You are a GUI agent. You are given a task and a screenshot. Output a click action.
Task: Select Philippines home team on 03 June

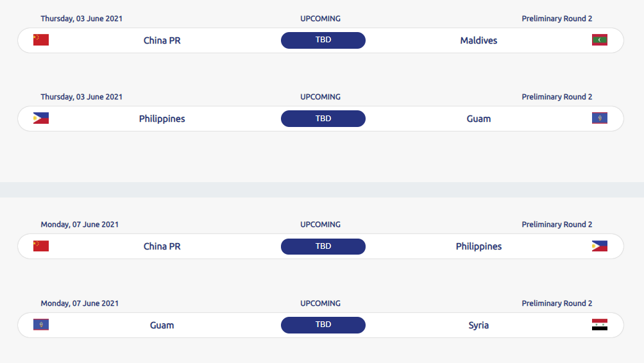click(162, 119)
